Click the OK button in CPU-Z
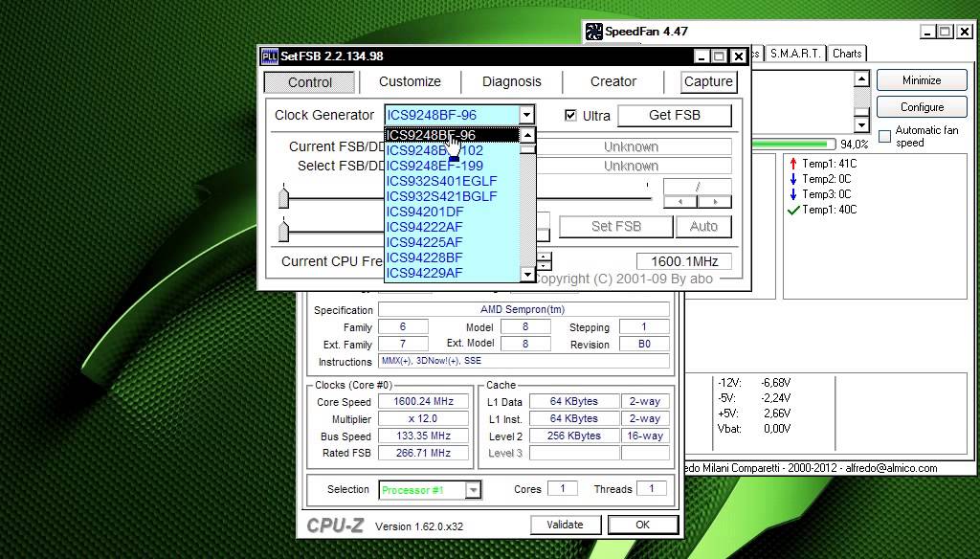The width and height of the screenshot is (980, 559). coord(642,525)
